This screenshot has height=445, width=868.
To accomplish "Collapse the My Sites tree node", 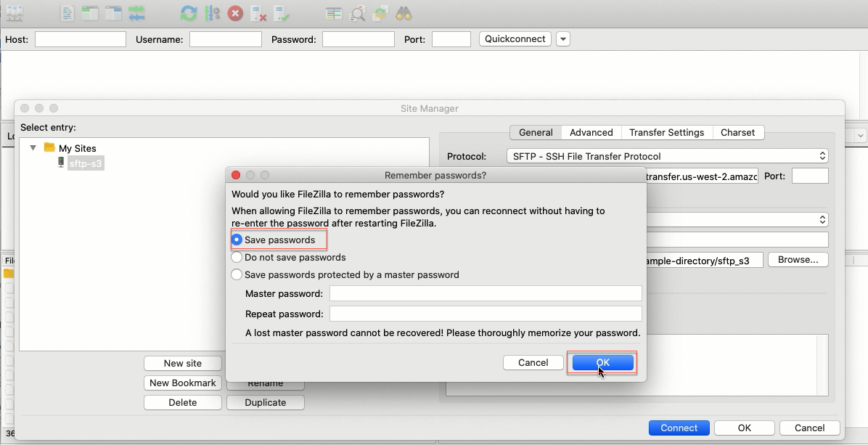I will click(33, 148).
